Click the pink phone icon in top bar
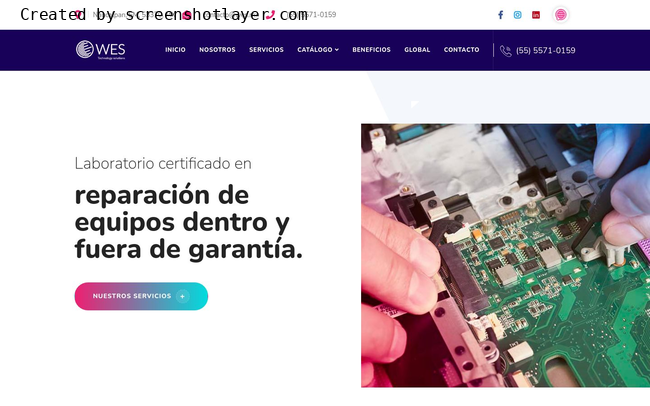 (x=270, y=15)
